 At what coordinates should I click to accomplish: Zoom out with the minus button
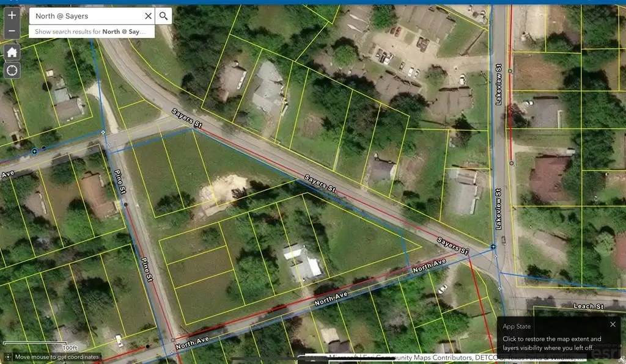(12, 31)
